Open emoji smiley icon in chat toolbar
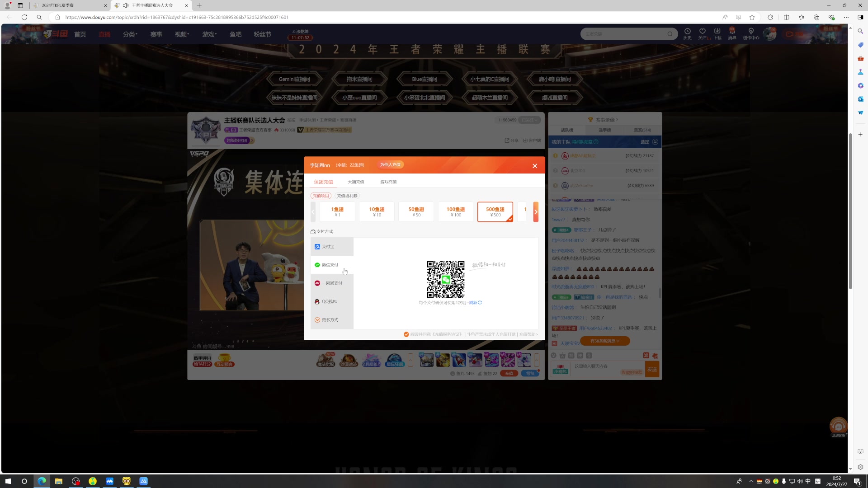Image resolution: width=868 pixels, height=488 pixels. click(554, 356)
